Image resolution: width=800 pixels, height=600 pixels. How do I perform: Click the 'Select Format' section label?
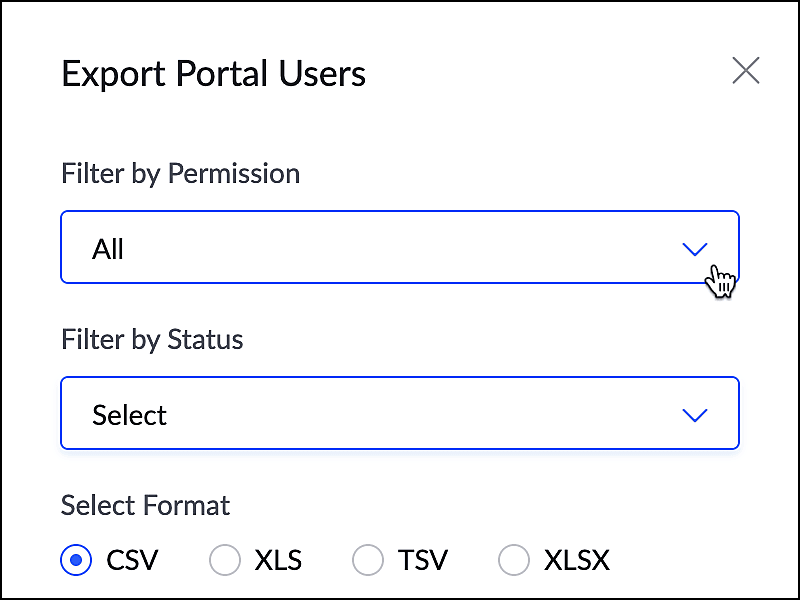tap(145, 505)
